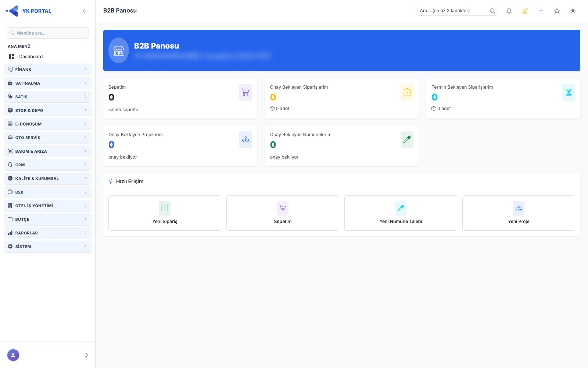Open the Sepetim quick access button
This screenshot has width=588, height=368.
point(283,213)
